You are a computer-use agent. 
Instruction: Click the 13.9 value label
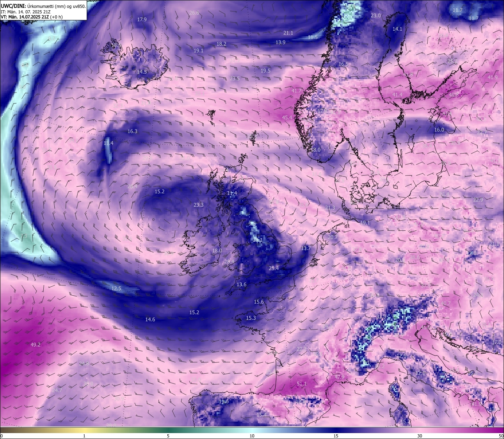(280, 42)
